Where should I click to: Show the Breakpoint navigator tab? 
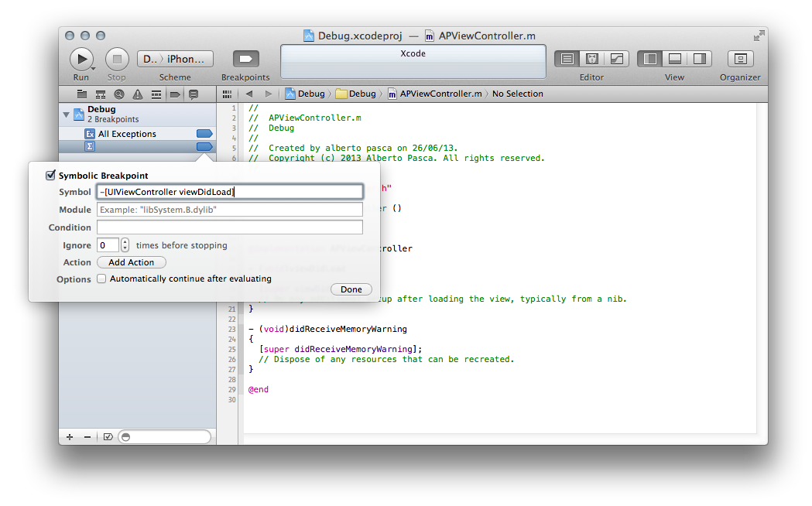click(175, 94)
